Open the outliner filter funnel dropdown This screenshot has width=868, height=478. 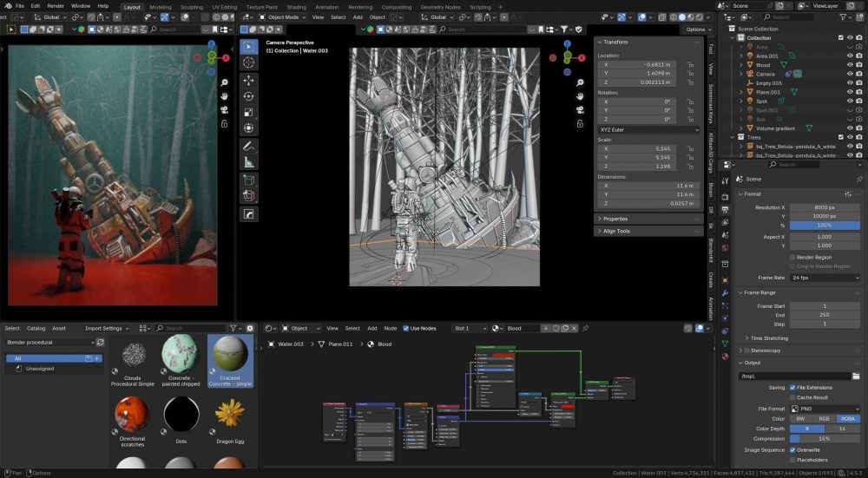[x=845, y=17]
